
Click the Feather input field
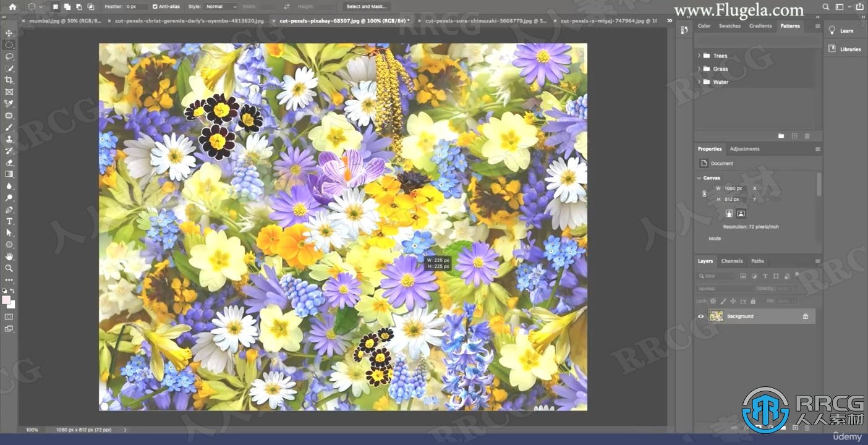(136, 6)
